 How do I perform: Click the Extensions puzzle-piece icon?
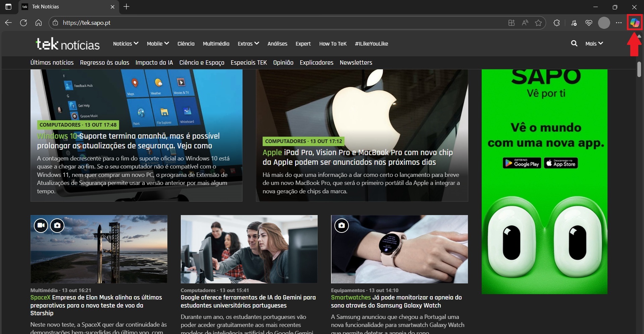pos(556,23)
